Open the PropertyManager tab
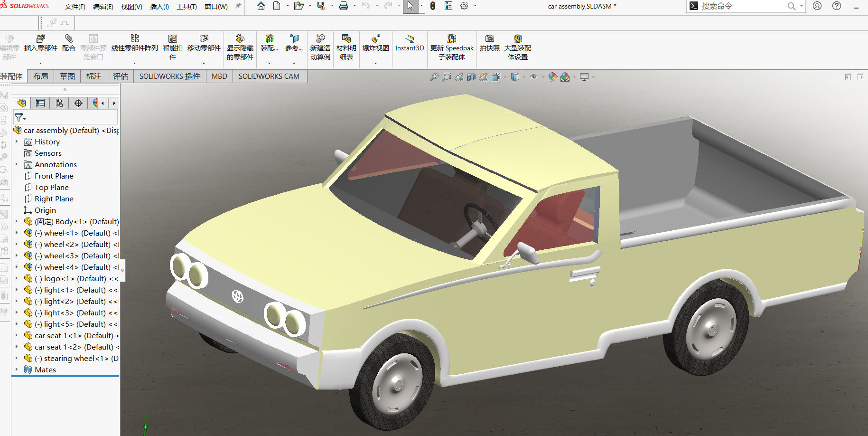This screenshot has height=436, width=868. [x=40, y=103]
